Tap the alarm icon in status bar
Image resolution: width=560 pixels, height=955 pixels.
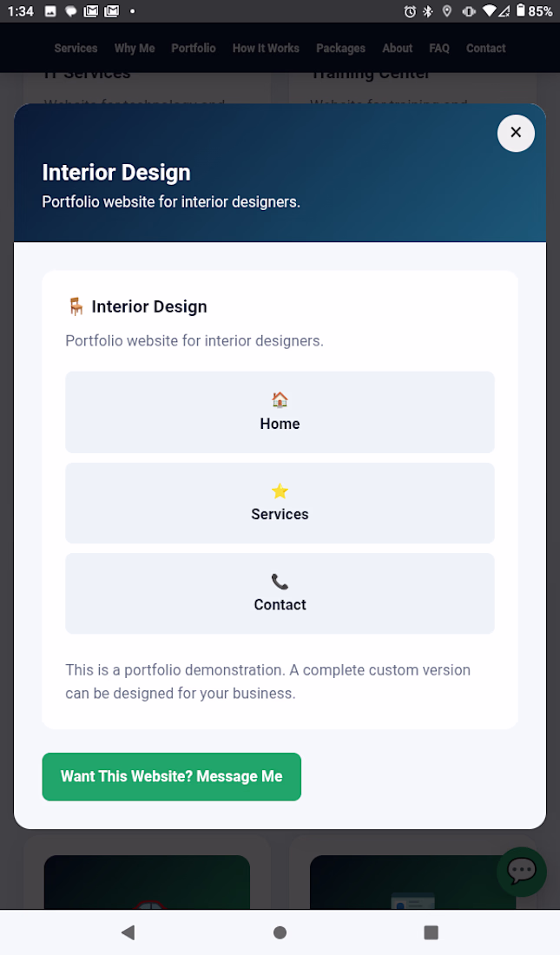coord(410,11)
